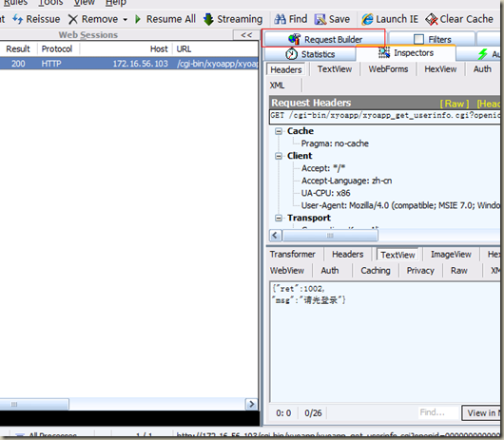Click the View in Notepad button

point(481,413)
